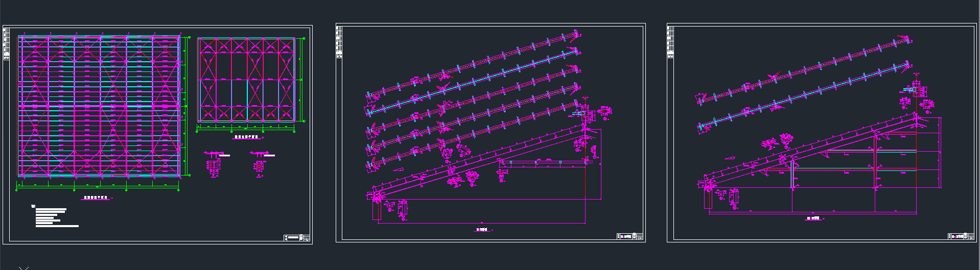Viewport: 980px width, 270px height.
Task: Select the cyan-highlighted second beam in middle sheet
Action: click(473, 81)
